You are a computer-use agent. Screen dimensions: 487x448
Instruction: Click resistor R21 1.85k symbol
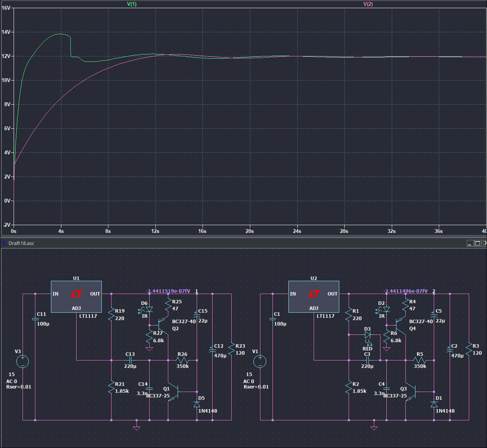(x=111, y=388)
